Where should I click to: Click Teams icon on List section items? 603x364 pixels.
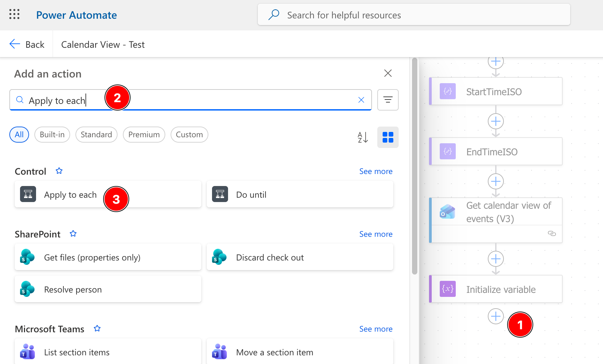click(27, 352)
